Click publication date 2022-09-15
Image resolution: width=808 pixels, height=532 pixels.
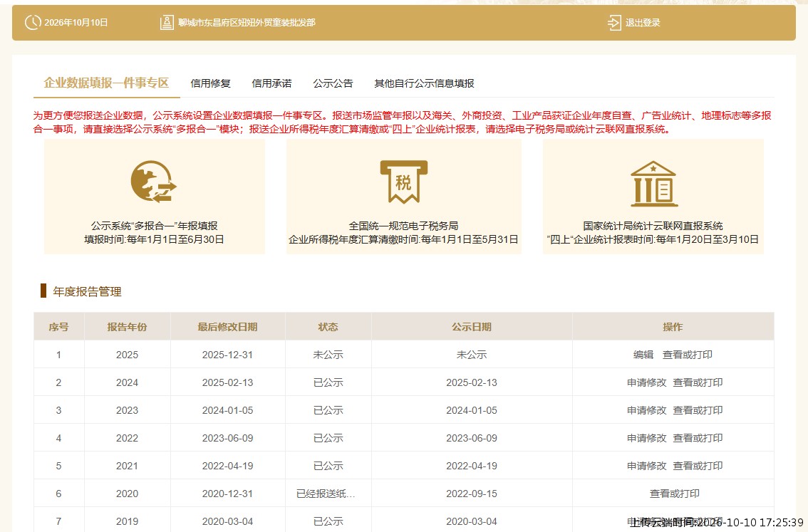point(472,494)
